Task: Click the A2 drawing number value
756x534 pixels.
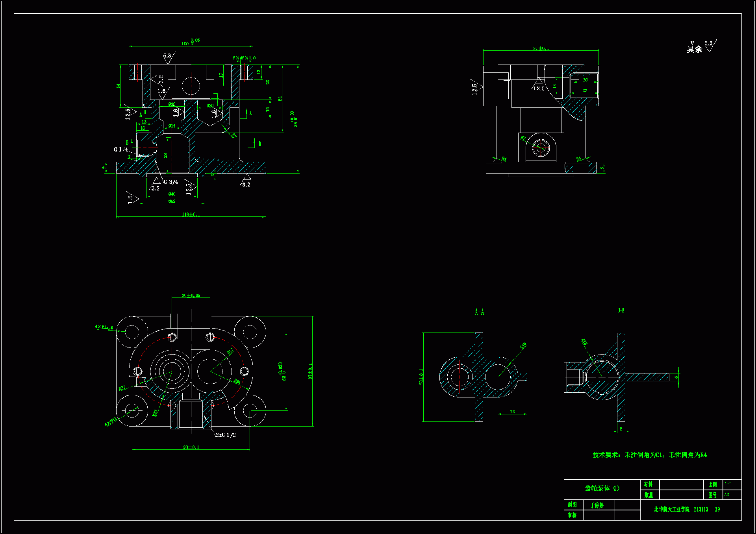Action: (x=727, y=495)
